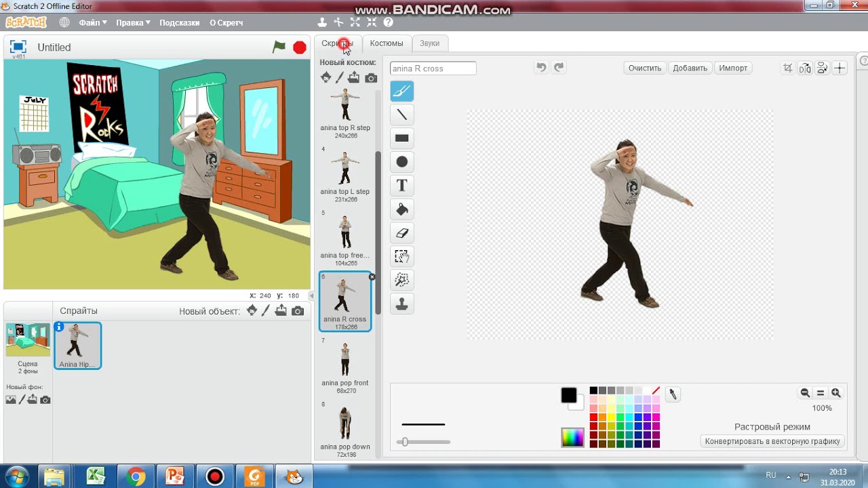The image size is (868, 488).
Task: Edit the costume name field
Action: click(x=433, y=68)
